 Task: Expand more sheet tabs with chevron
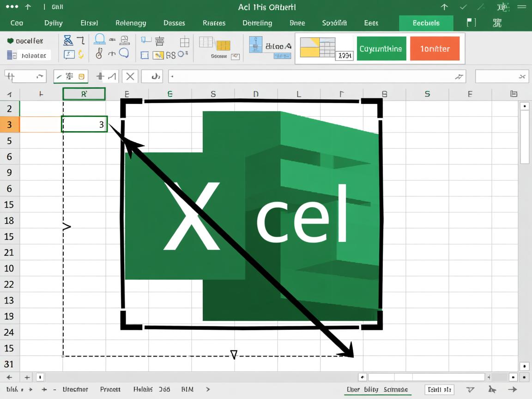click(208, 389)
